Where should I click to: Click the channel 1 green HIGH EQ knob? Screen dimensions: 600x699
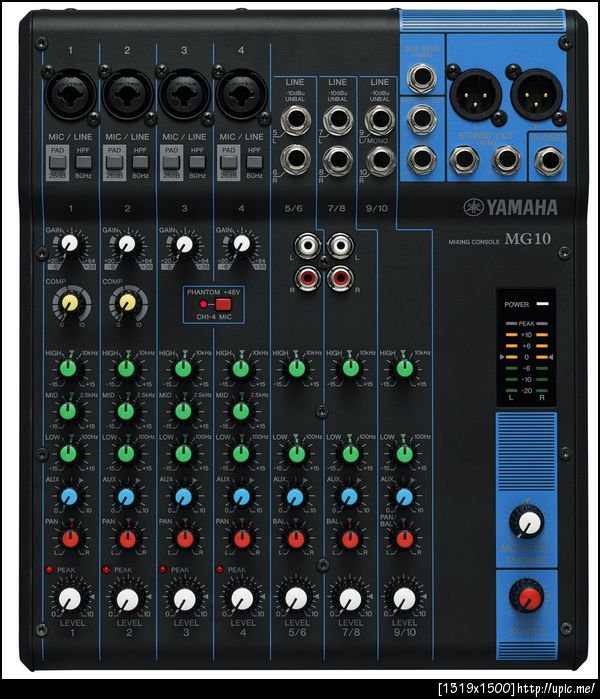(x=69, y=369)
